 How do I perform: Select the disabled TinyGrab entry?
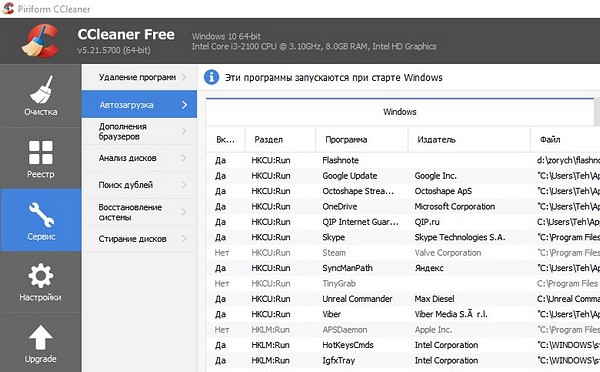coord(403,284)
